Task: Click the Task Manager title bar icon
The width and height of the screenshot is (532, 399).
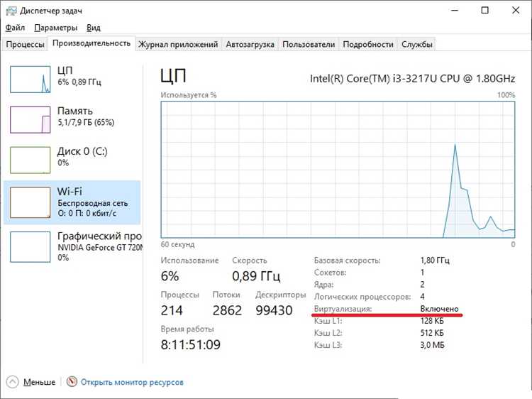Action: pos(11,11)
